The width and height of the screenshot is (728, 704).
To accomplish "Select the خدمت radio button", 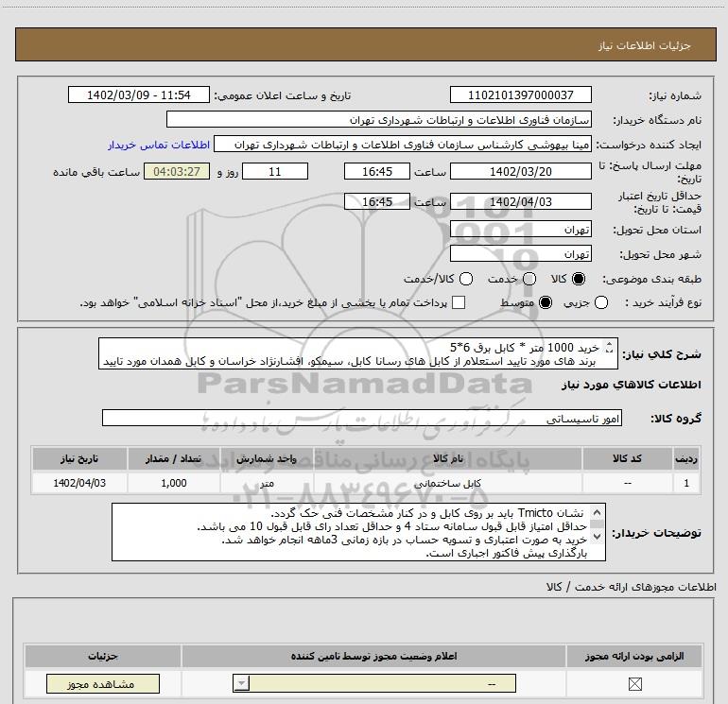I will (529, 279).
